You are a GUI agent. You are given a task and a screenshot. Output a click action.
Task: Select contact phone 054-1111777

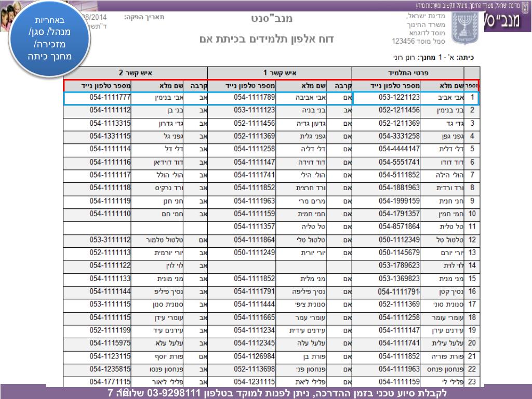pyautogui.click(x=110, y=98)
